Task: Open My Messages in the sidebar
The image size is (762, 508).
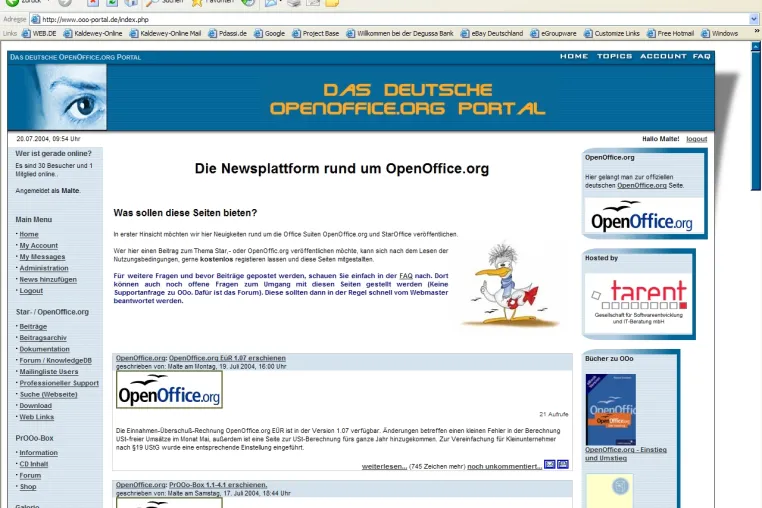Action: click(42, 257)
